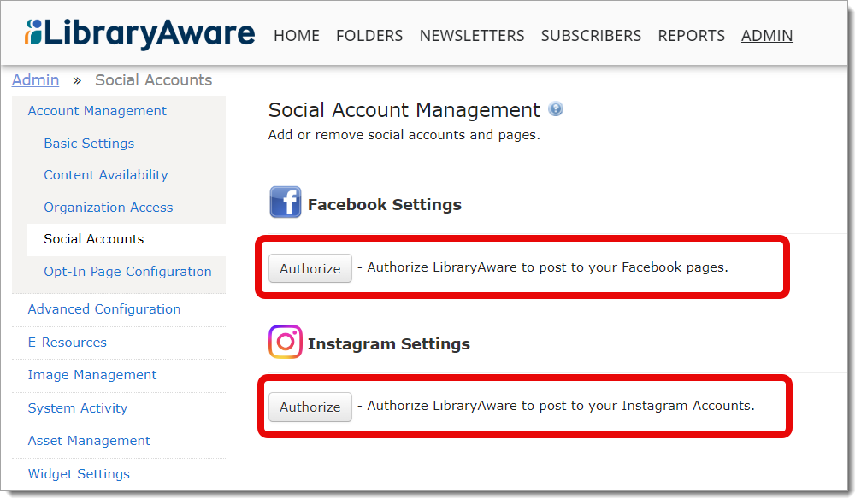Click "Add or remove social accounts and pages." text

[404, 135]
